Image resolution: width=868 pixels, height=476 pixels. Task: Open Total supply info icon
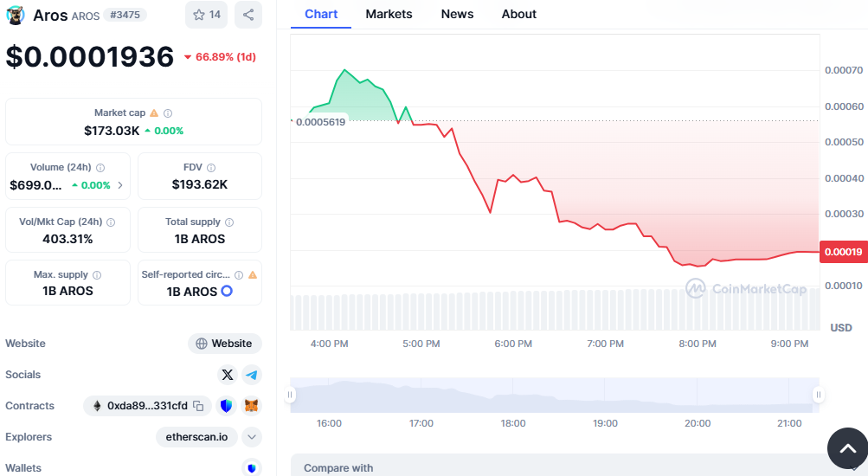[x=229, y=222]
